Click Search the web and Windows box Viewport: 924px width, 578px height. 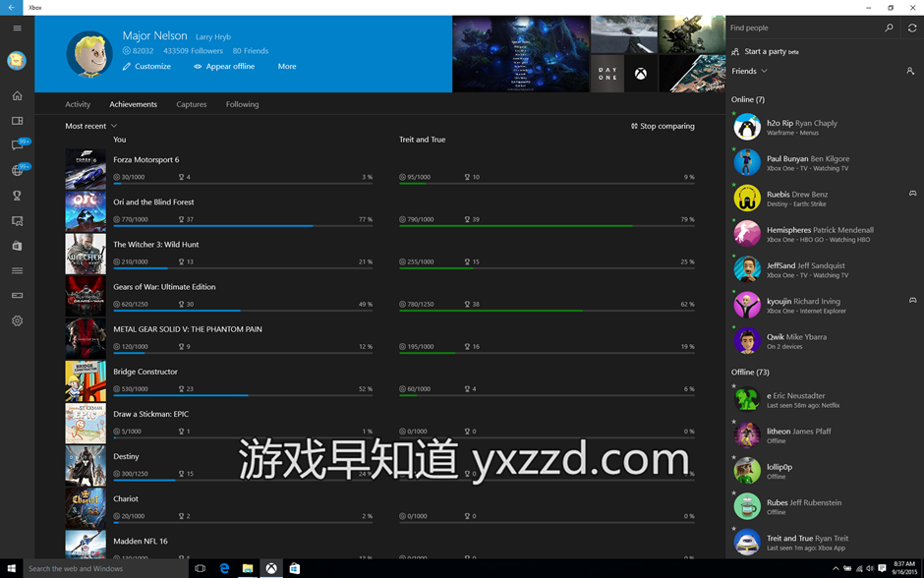(105, 568)
